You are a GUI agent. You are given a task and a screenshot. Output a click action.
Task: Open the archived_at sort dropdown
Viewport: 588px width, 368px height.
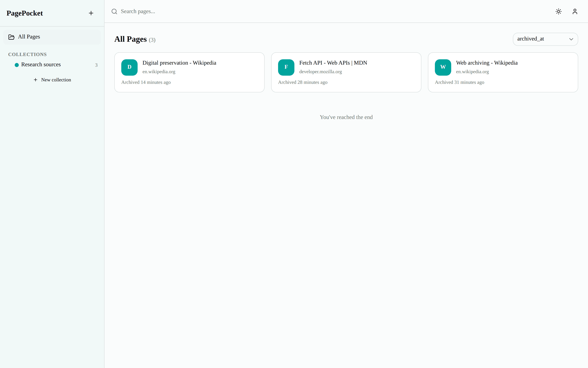545,39
